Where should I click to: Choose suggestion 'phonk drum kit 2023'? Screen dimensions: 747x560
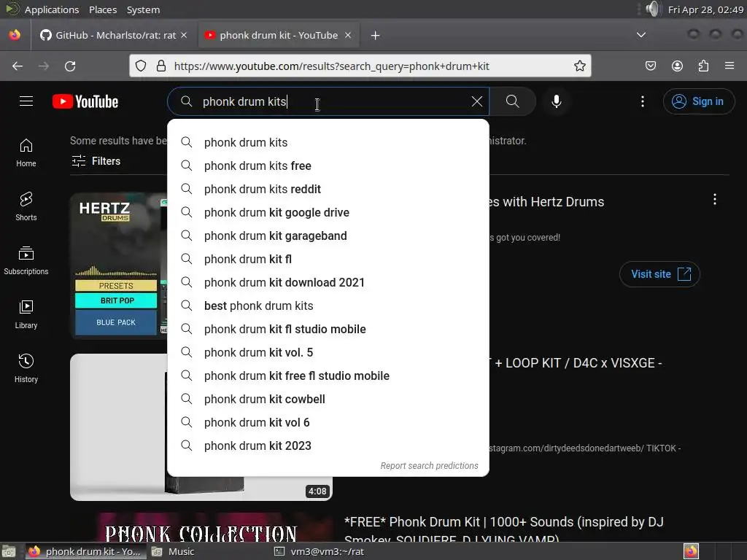(x=328, y=446)
